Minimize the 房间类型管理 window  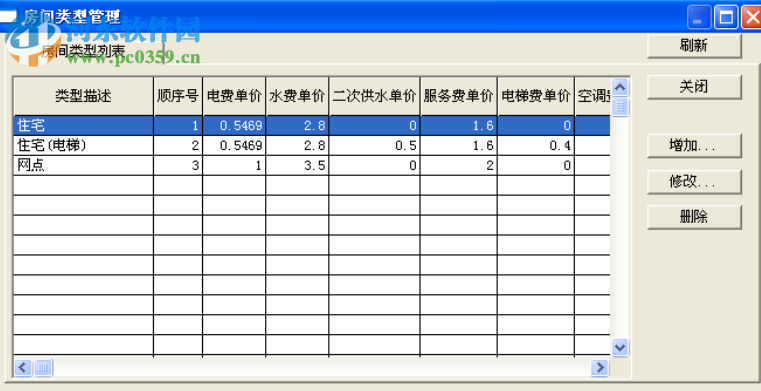(699, 18)
